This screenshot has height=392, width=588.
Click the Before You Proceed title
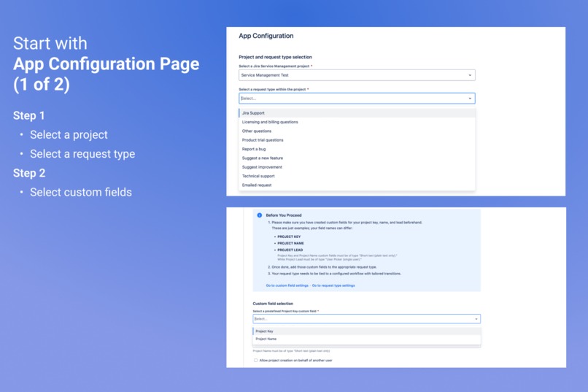click(x=284, y=215)
